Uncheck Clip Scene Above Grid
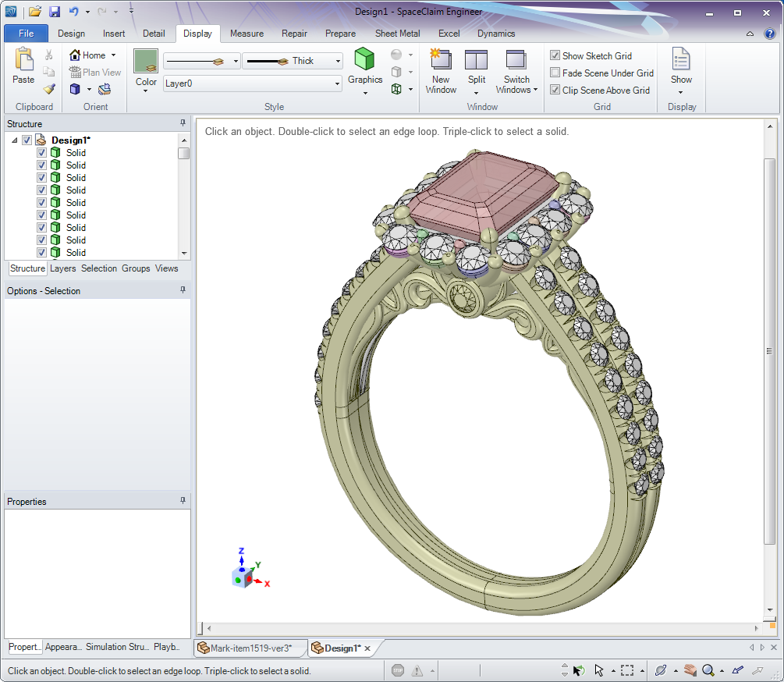 (x=555, y=90)
